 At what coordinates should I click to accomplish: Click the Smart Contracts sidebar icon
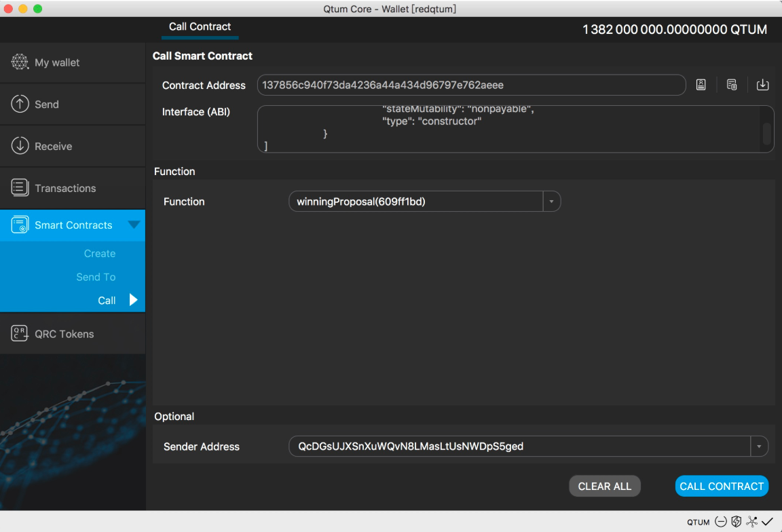[20, 225]
